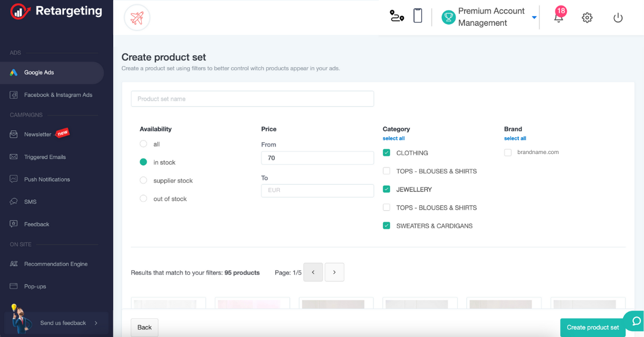Click Brand 'select all' link
The width and height of the screenshot is (644, 337).
click(x=515, y=138)
